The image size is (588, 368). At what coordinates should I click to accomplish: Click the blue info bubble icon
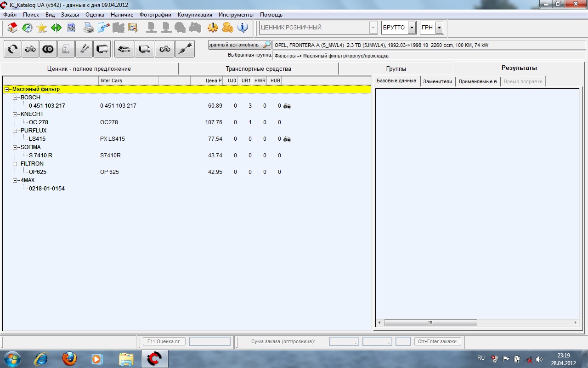(x=242, y=28)
